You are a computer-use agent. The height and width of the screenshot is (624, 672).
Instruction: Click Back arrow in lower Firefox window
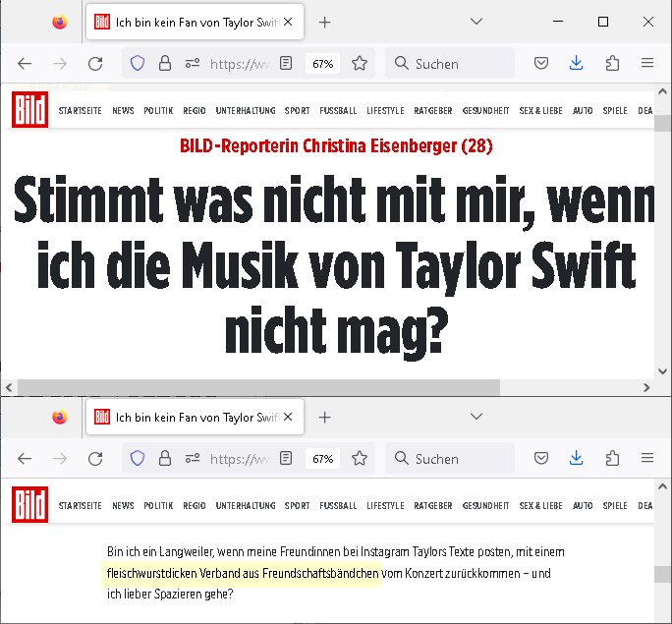25,459
